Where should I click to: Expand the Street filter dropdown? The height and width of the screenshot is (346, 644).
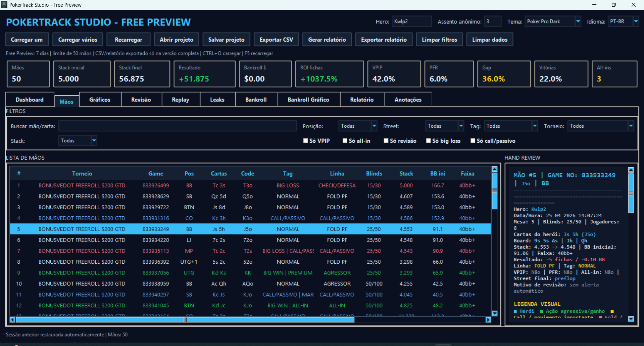461,126
